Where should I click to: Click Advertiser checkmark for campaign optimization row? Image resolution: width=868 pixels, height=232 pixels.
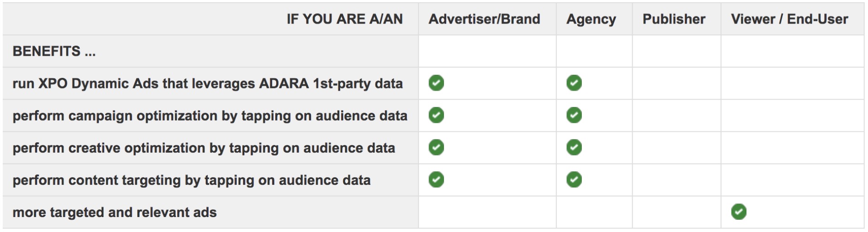click(436, 116)
